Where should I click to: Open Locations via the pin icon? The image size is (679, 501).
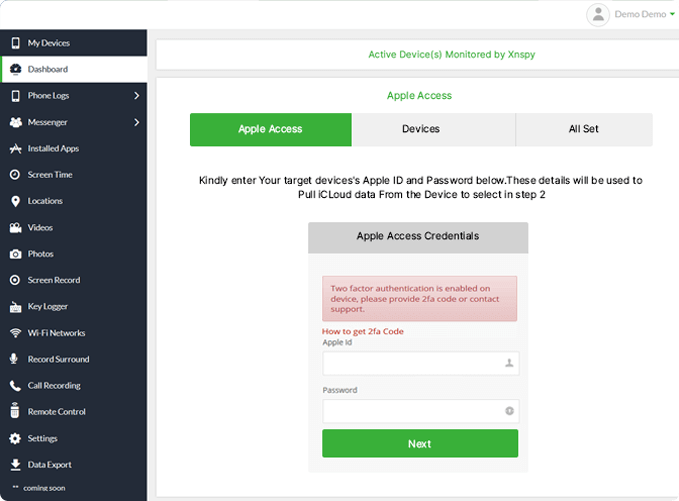(15, 201)
